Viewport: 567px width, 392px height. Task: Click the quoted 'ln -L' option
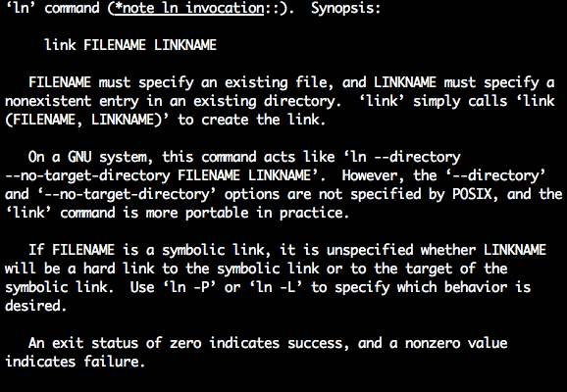point(276,287)
